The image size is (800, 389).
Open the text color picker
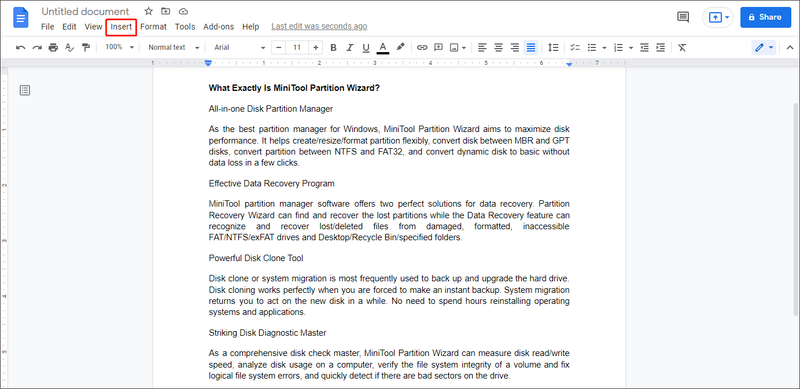pyautogui.click(x=383, y=47)
